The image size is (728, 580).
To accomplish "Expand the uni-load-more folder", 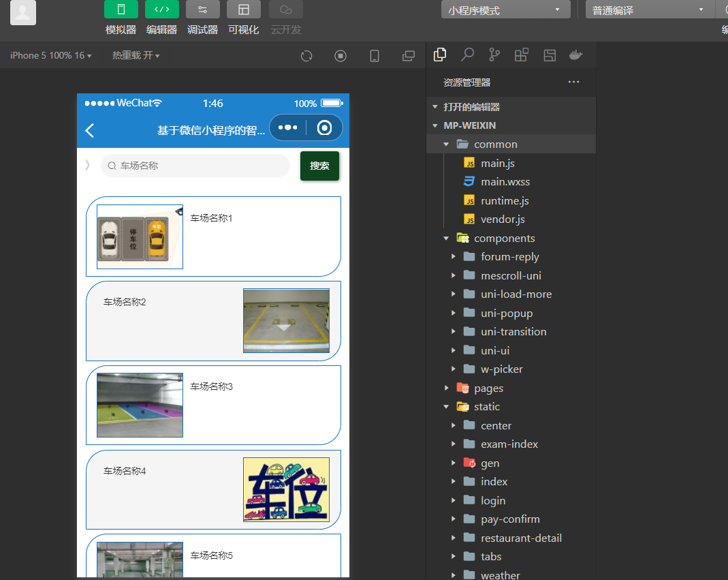I will [511, 294].
